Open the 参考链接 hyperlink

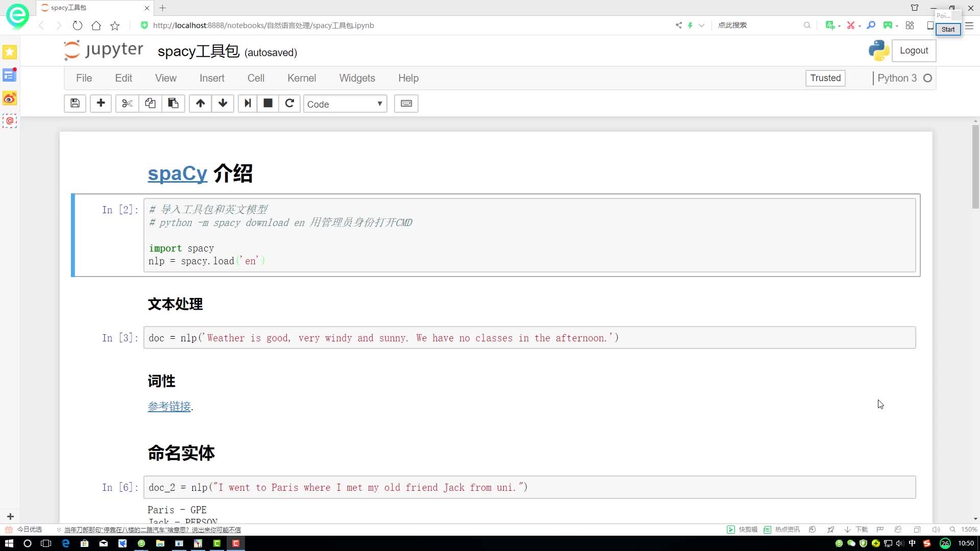(169, 407)
